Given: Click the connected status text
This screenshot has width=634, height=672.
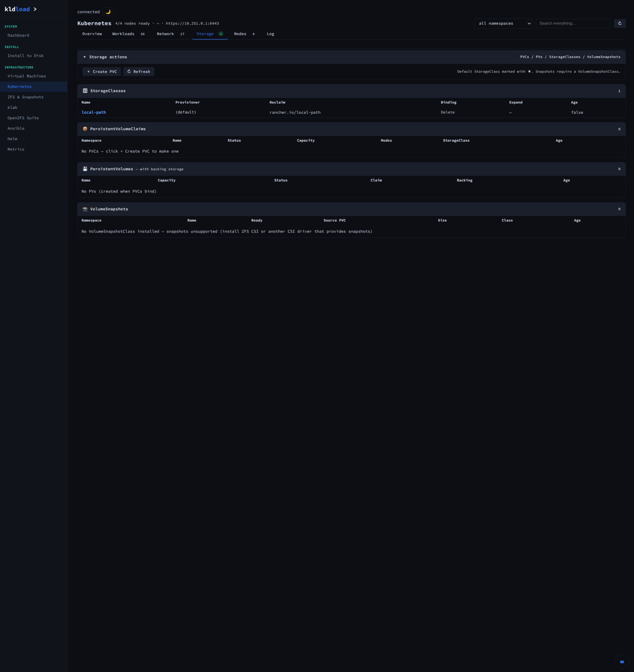Looking at the screenshot, I should coord(88,12).
